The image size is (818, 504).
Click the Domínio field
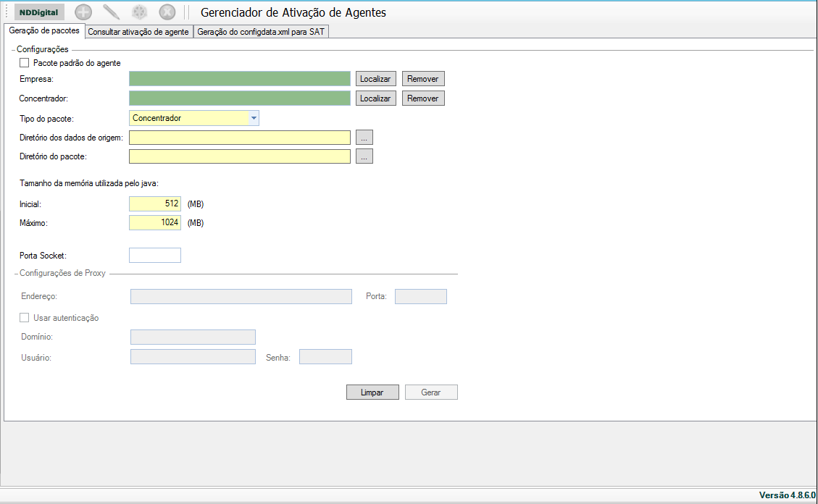point(193,337)
